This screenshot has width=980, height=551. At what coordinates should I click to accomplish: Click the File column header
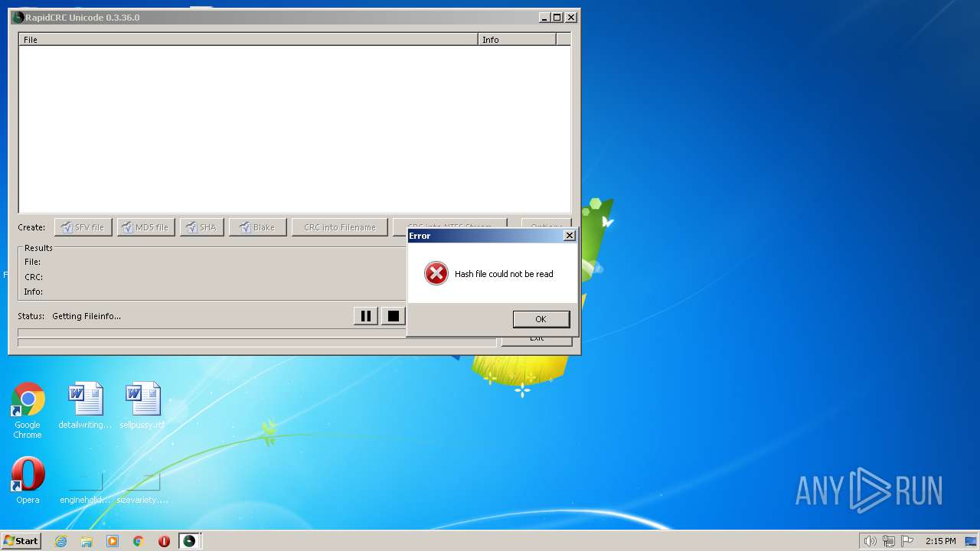[249, 40]
